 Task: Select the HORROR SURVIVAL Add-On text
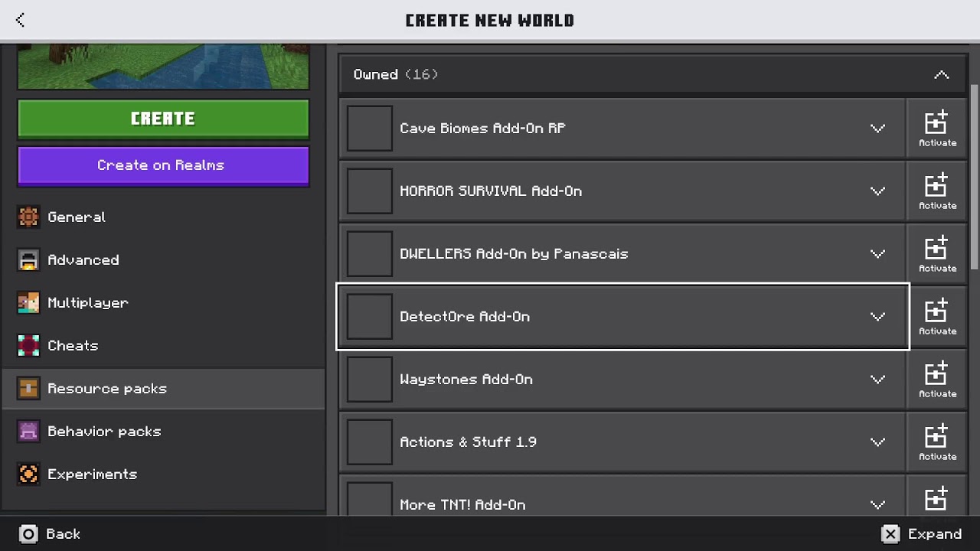[x=491, y=191]
